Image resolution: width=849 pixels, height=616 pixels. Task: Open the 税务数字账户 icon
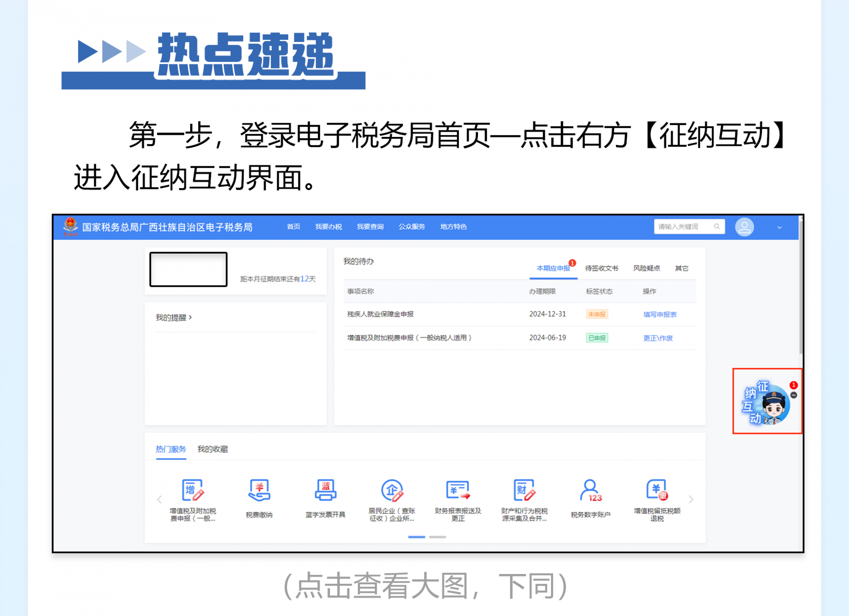590,491
